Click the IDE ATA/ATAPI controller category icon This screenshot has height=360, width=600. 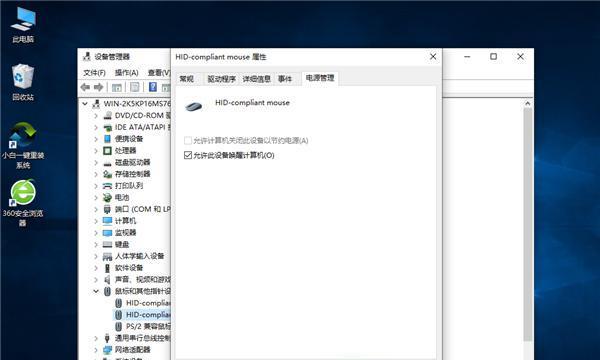point(108,127)
